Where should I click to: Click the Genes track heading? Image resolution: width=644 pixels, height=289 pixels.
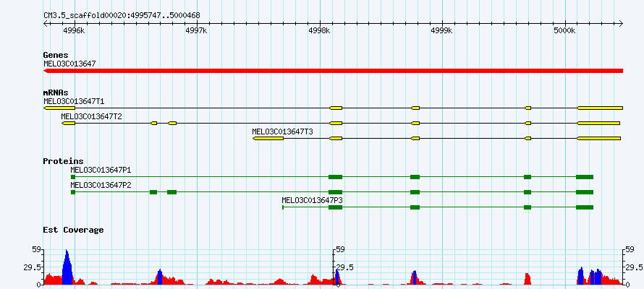pyautogui.click(x=56, y=55)
